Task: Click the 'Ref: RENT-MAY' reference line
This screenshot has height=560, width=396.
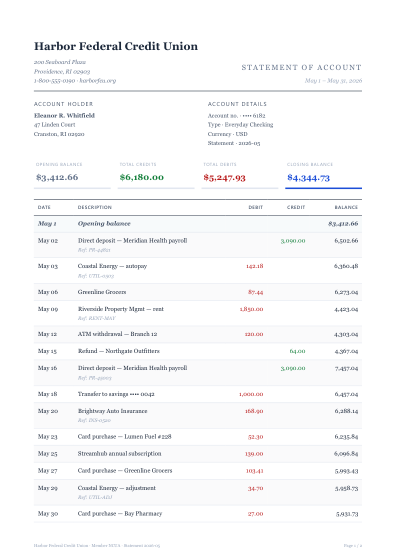Action: click(x=96, y=318)
